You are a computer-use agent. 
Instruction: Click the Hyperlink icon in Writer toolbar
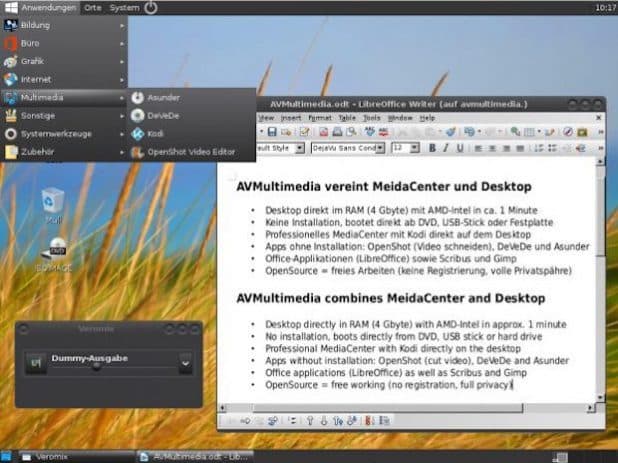pyautogui.click(x=515, y=132)
